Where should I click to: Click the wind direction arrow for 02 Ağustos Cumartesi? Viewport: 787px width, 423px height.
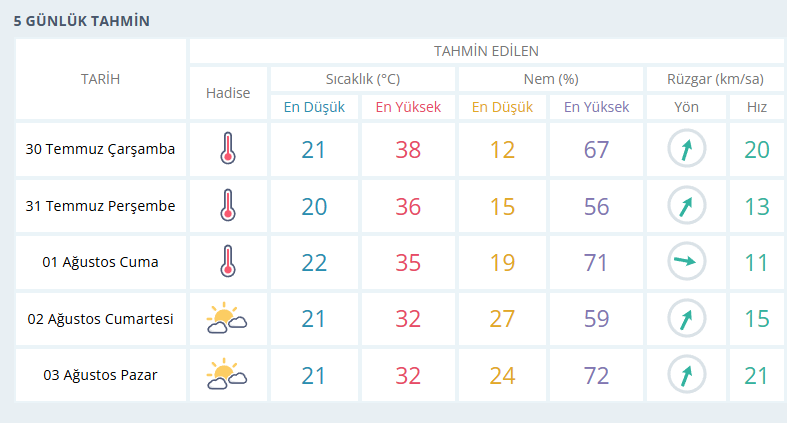tap(687, 318)
